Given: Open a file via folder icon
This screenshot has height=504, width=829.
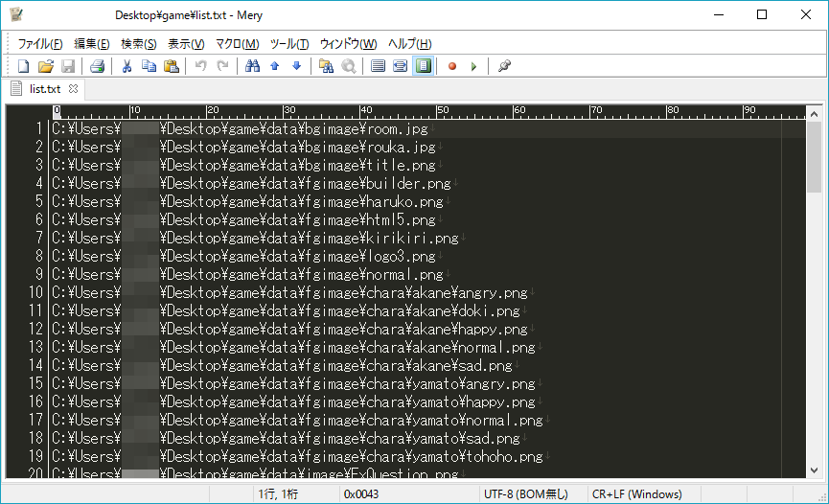Looking at the screenshot, I should (45, 66).
